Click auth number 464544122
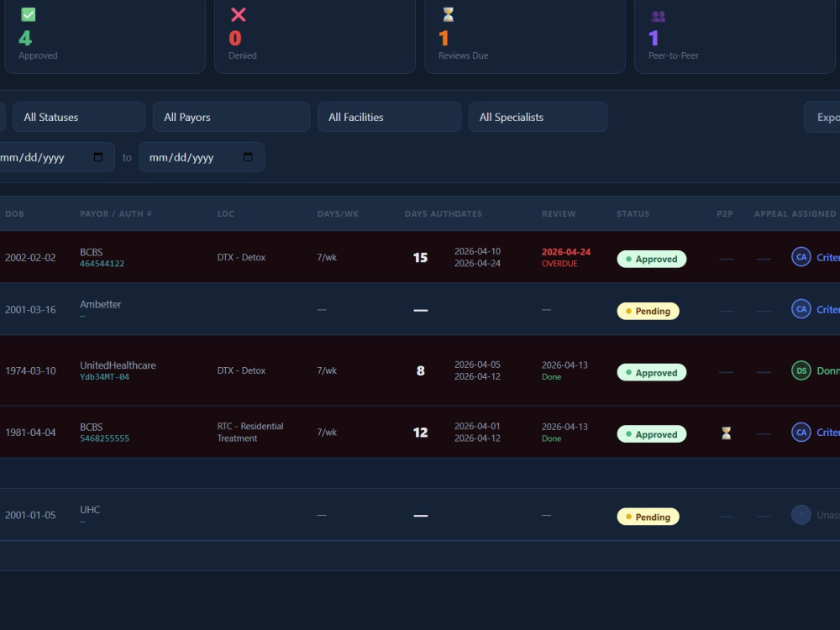The width and height of the screenshot is (840, 630). [x=102, y=264]
